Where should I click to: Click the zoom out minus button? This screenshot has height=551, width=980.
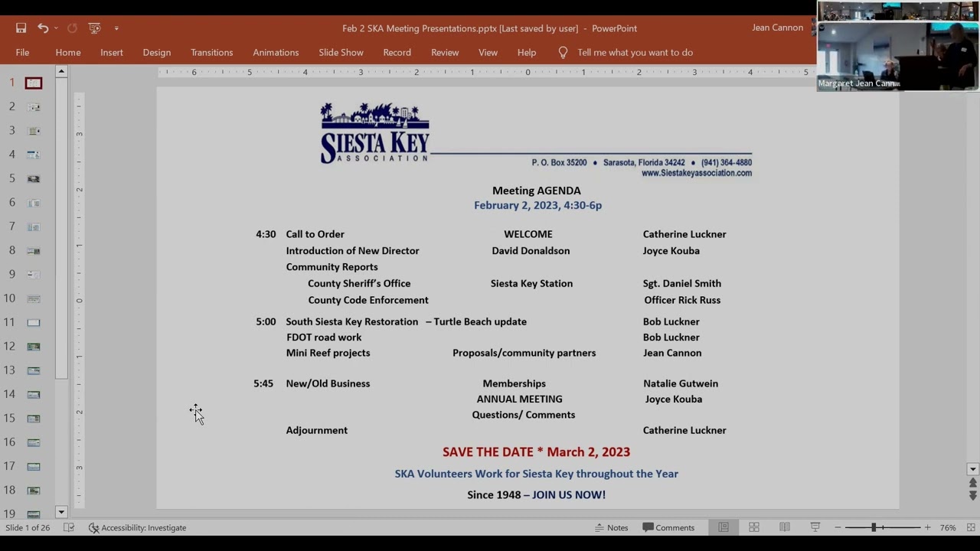pyautogui.click(x=838, y=528)
